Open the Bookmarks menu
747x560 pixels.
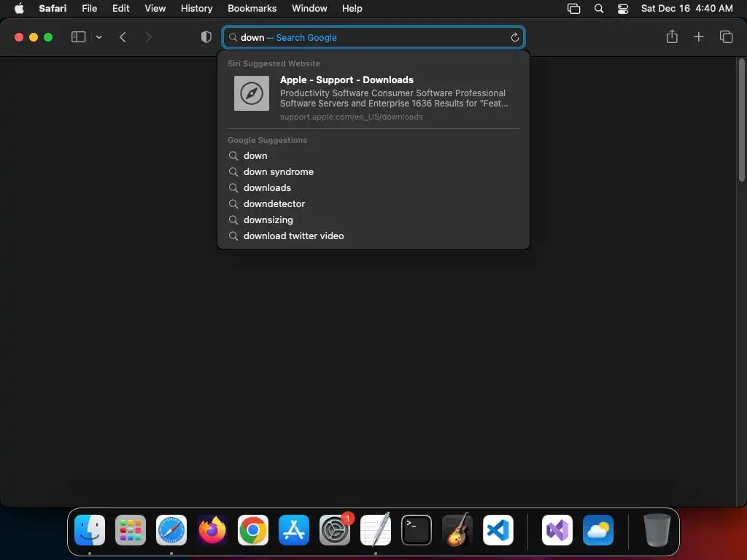252,8
